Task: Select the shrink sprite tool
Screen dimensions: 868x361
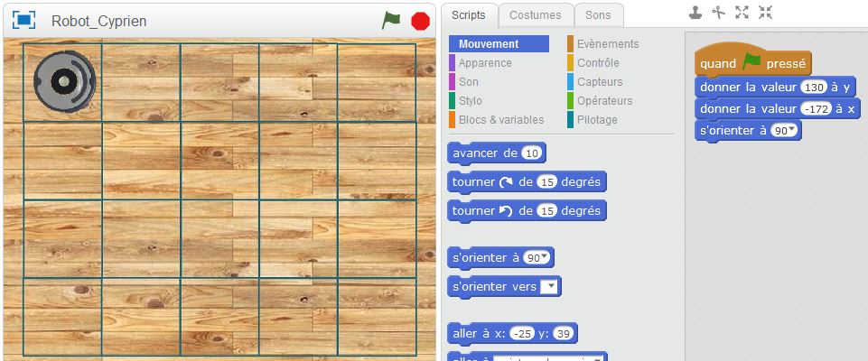Action: 766,13
